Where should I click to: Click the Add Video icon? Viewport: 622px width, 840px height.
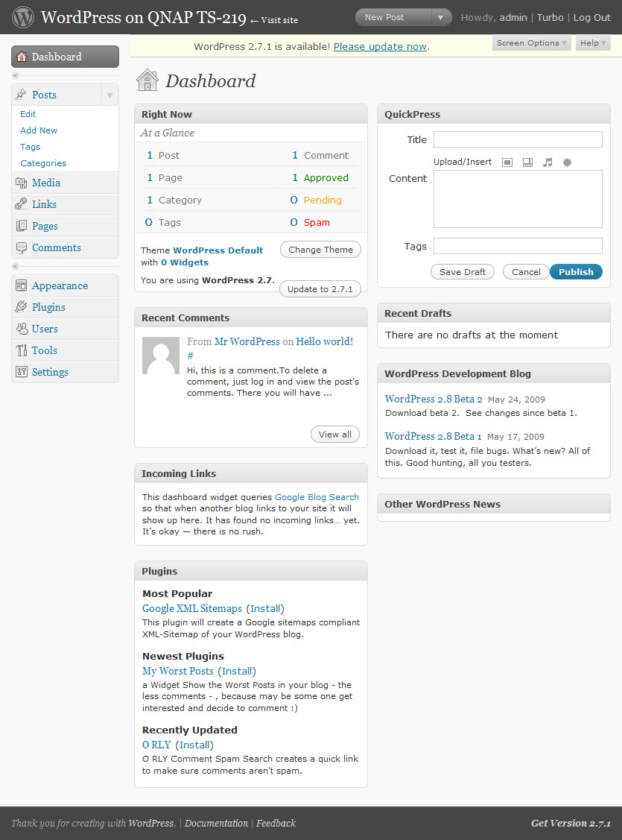coord(527,162)
